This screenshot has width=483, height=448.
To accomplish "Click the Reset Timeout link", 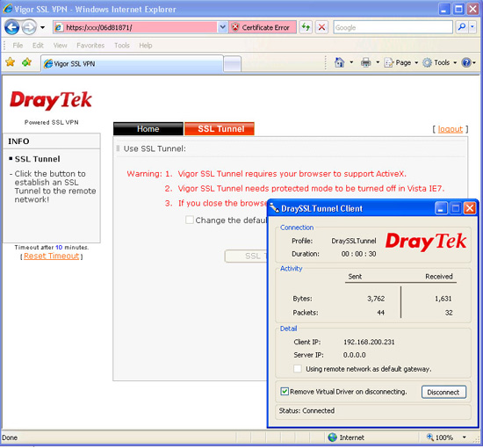I will [52, 256].
